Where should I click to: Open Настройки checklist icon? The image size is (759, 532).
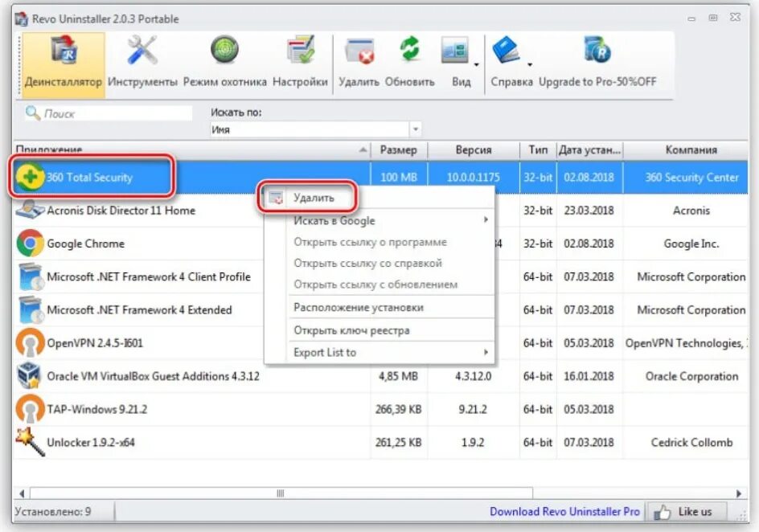300,51
